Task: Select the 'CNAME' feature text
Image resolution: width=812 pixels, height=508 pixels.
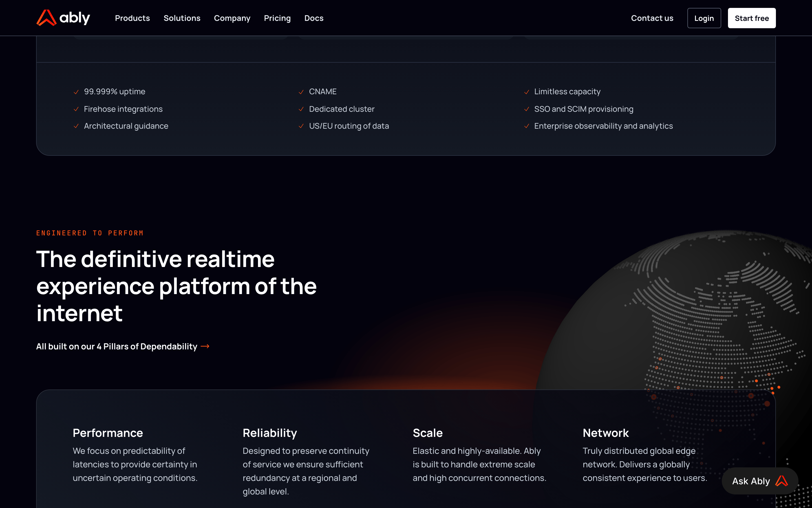Action: [x=323, y=91]
